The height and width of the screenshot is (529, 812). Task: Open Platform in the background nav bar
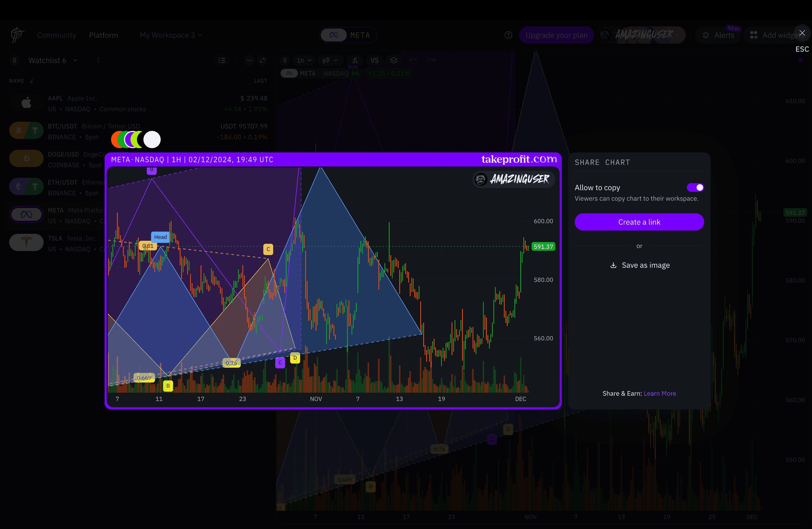point(103,35)
